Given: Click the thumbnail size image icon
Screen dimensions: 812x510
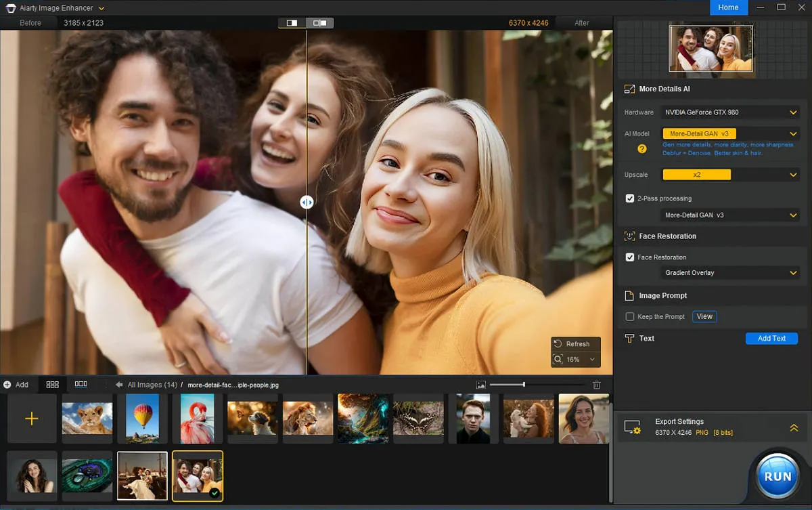Looking at the screenshot, I should [481, 385].
